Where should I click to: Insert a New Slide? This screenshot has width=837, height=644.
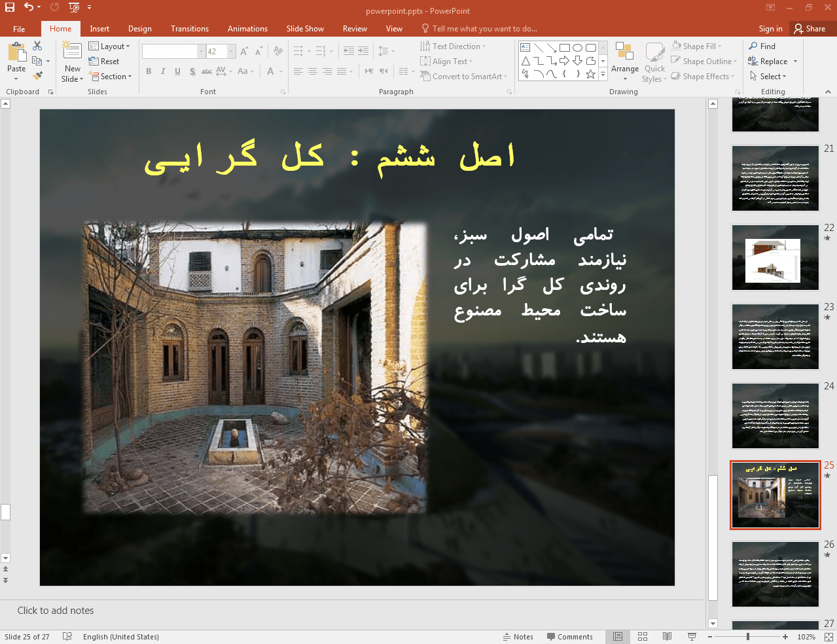pyautogui.click(x=73, y=61)
